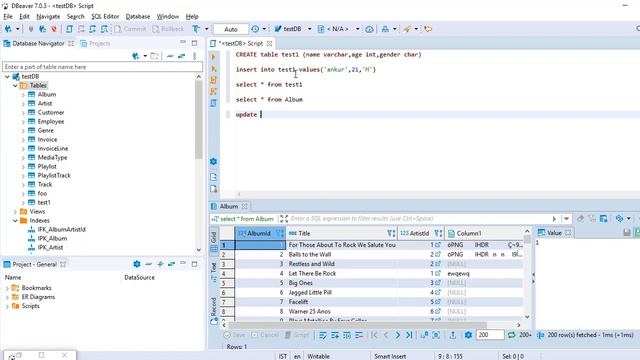This screenshot has height=360, width=640.
Task: Click the undo arrow icon at toolbar end
Action: [x=428, y=29]
